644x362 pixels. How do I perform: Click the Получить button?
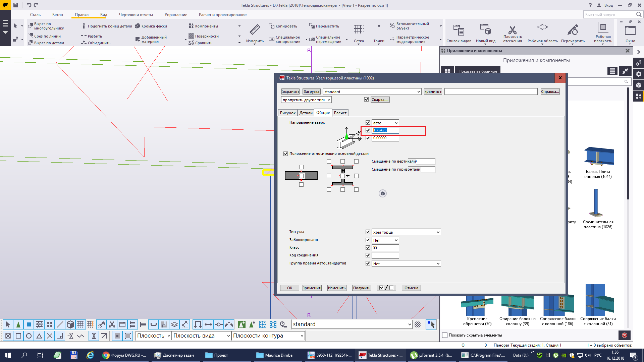tap(362, 288)
